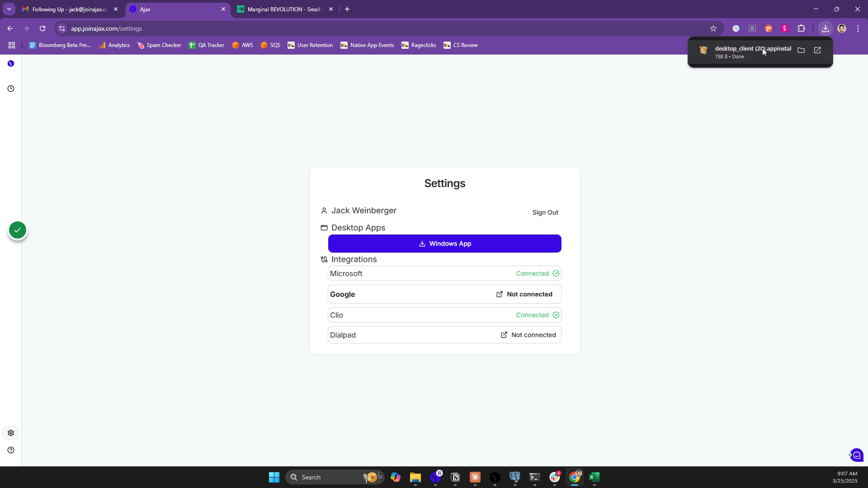Open the bookmarks apps grid icon

pyautogui.click(x=12, y=45)
